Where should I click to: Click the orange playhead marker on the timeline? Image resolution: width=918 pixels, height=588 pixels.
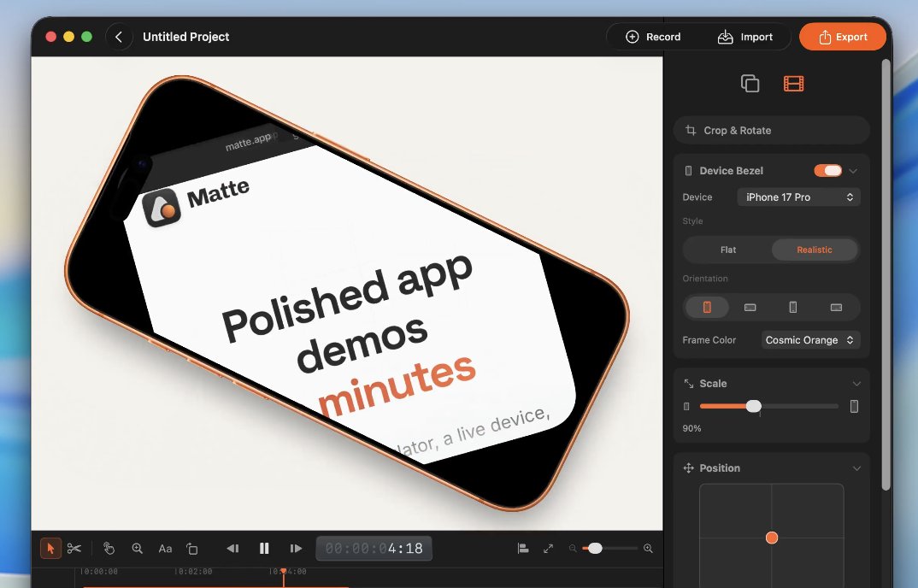point(284,571)
